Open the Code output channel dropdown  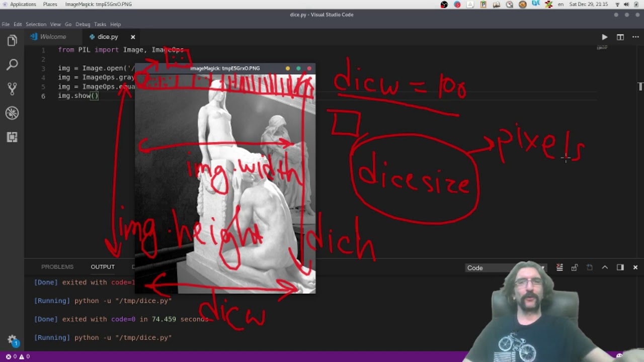506,268
